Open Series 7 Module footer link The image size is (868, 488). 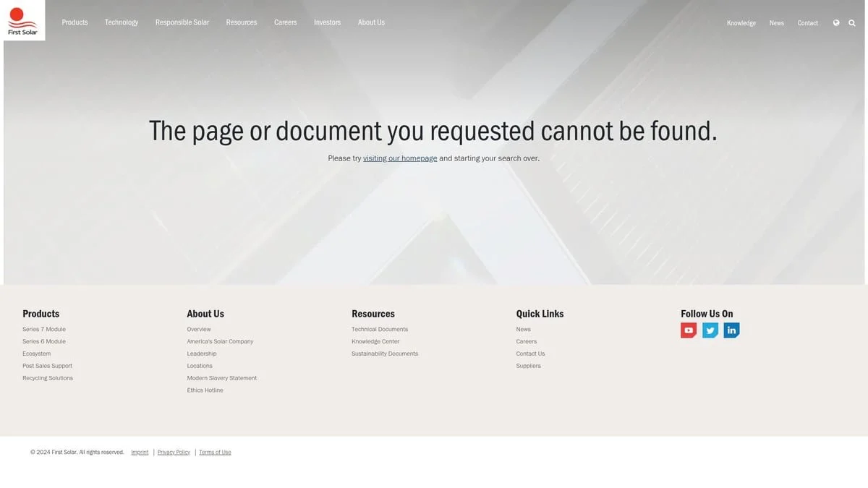[x=44, y=330]
